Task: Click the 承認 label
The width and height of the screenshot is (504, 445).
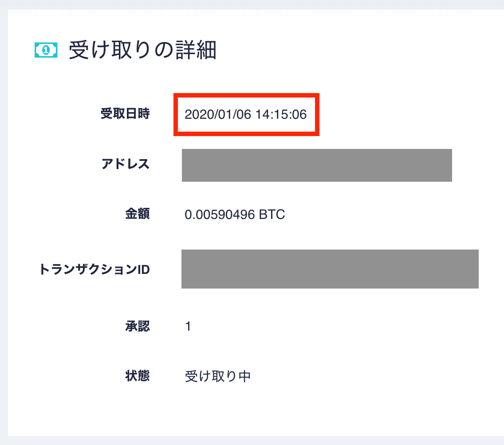Action: click(x=138, y=326)
